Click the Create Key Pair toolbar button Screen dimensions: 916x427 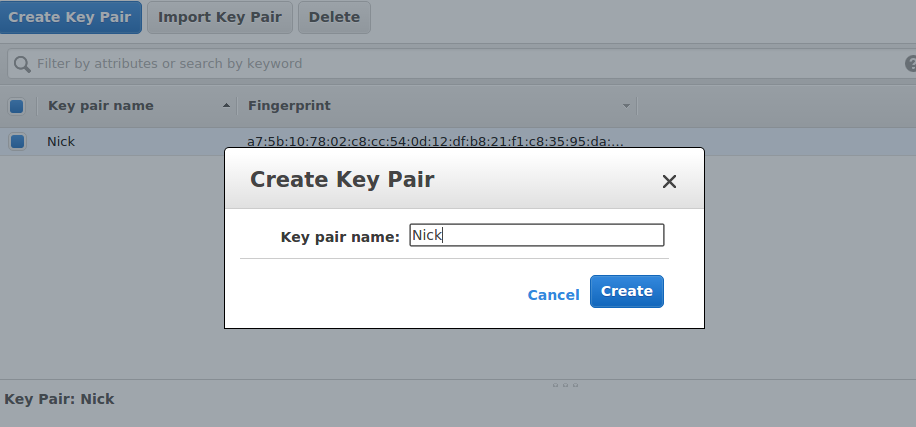70,18
